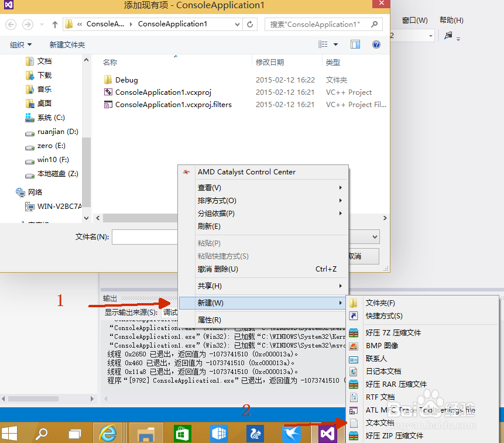Viewport: 504px width, 443px height.
Task: Choose AMD Catalyst Control Center
Action: (263, 172)
